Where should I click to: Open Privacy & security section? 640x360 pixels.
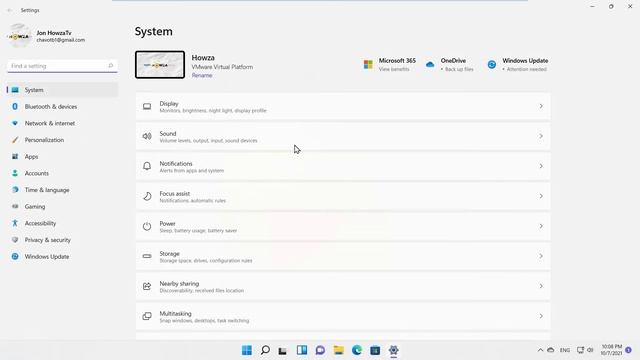click(x=62, y=240)
